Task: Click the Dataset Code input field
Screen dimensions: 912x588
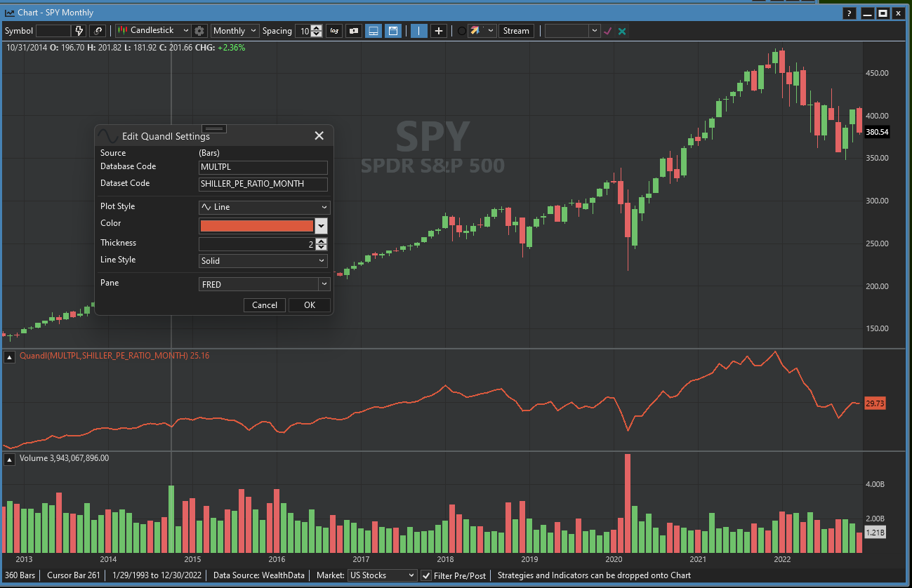Action: 263,184
